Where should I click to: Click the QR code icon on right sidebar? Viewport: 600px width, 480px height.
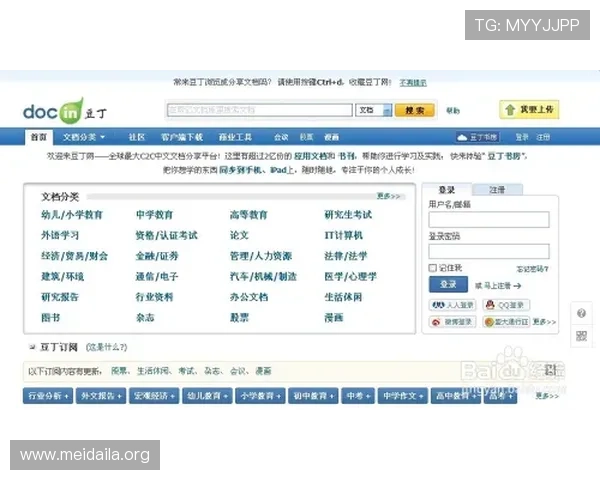[581, 336]
